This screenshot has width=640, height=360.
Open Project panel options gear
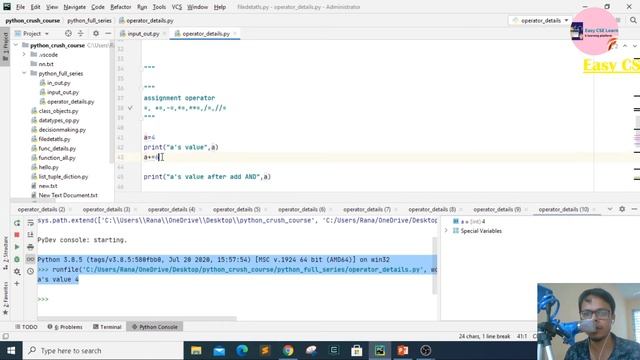click(96, 33)
